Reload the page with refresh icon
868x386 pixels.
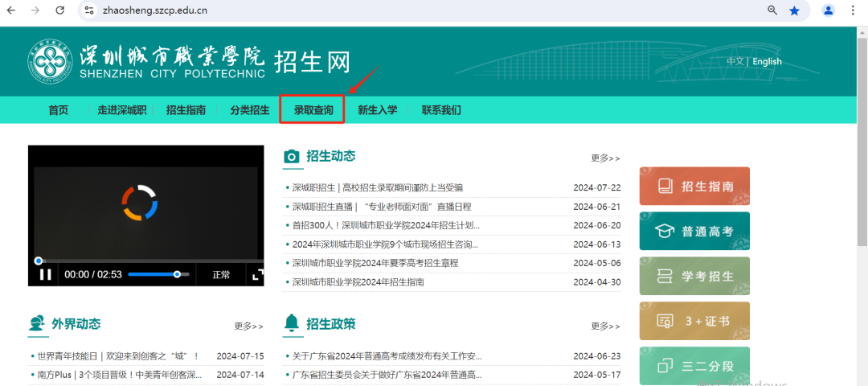[x=59, y=10]
